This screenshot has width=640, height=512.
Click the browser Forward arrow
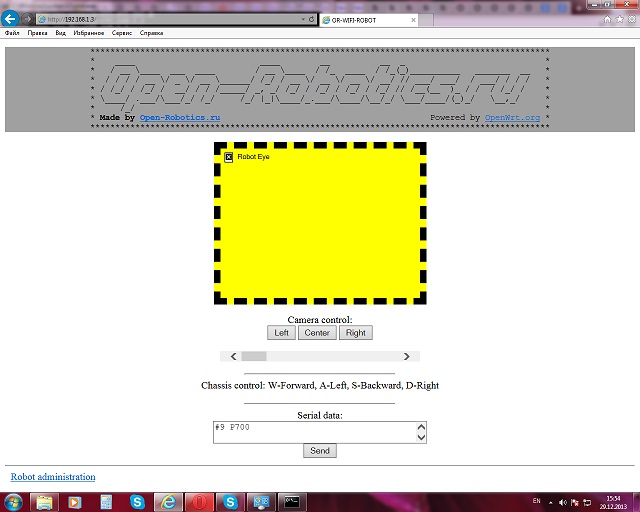tap(27, 19)
